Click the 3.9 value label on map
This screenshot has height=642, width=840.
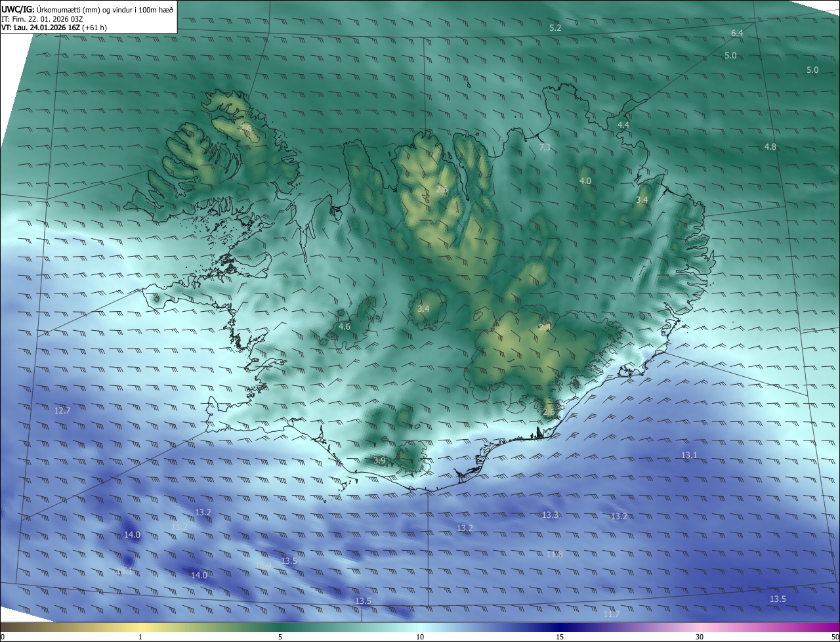click(x=379, y=461)
